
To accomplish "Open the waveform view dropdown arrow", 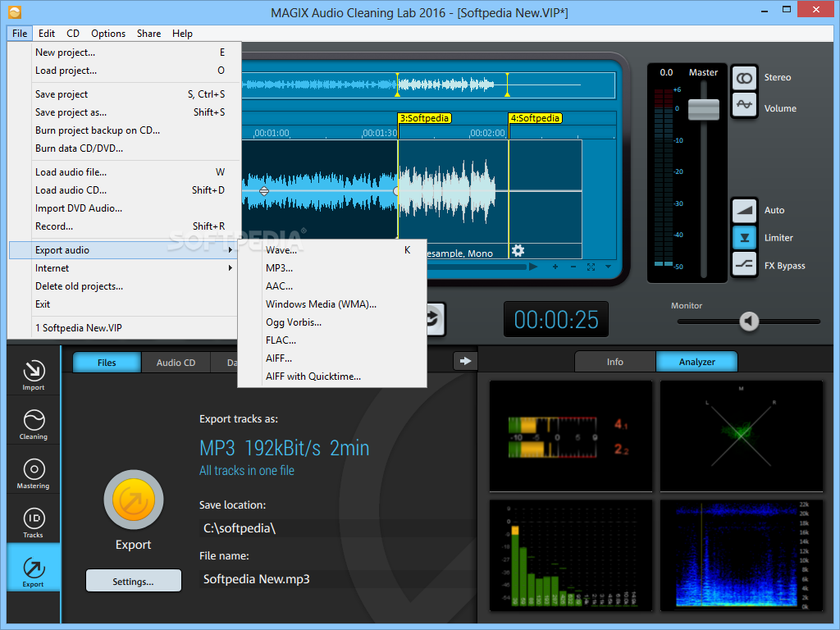I will coord(608,267).
